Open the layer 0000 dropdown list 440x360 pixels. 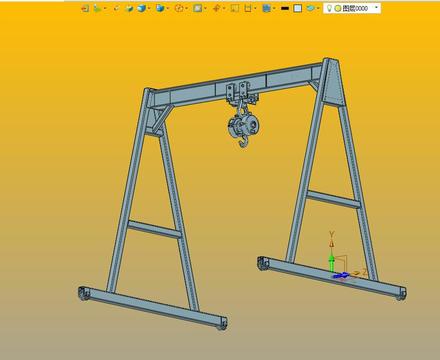pyautogui.click(x=376, y=8)
